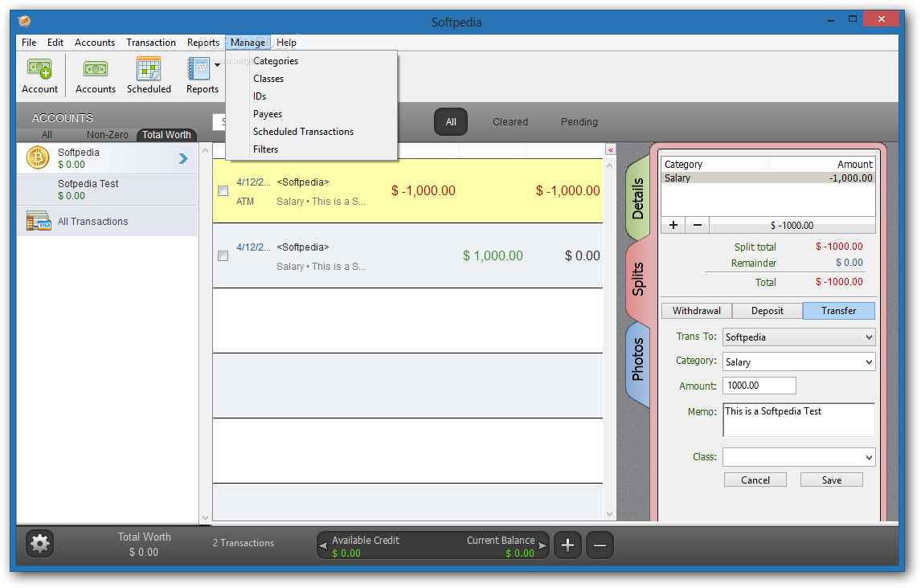
Task: Click the All Transactions cards icon
Action: click(39, 221)
